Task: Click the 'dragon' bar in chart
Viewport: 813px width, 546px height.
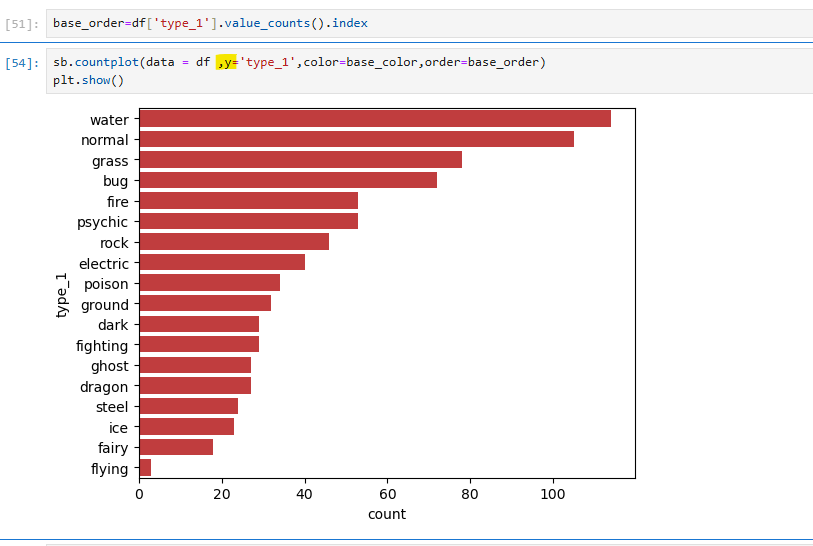Action: click(x=195, y=385)
